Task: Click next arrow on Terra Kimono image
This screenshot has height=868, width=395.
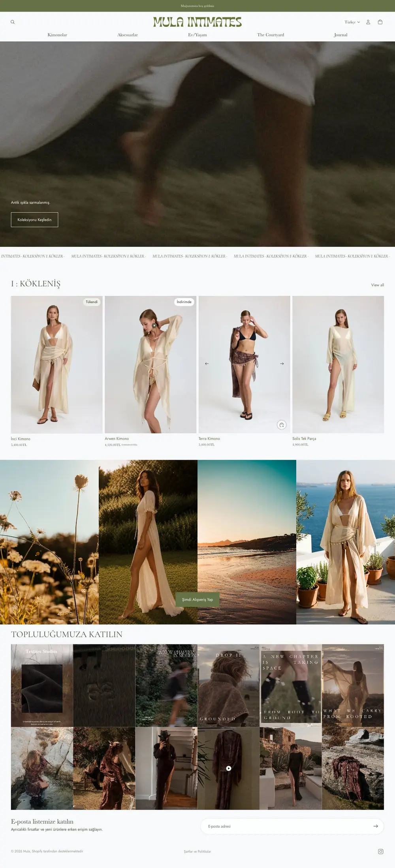Action: [282, 363]
